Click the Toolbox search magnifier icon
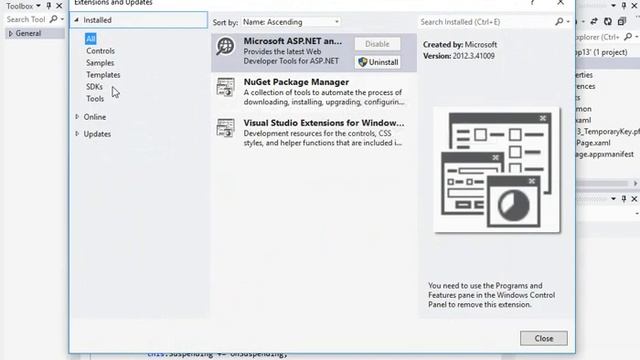 tap(53, 19)
